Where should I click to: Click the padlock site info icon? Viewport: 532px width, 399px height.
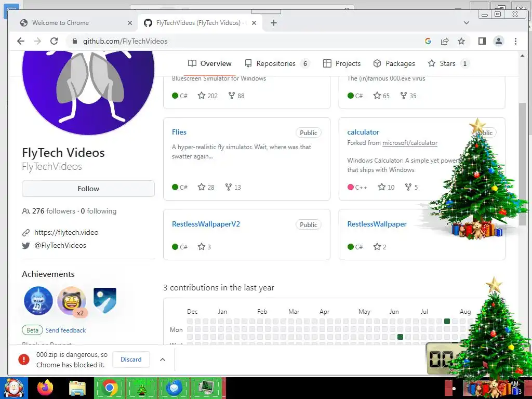(x=75, y=41)
